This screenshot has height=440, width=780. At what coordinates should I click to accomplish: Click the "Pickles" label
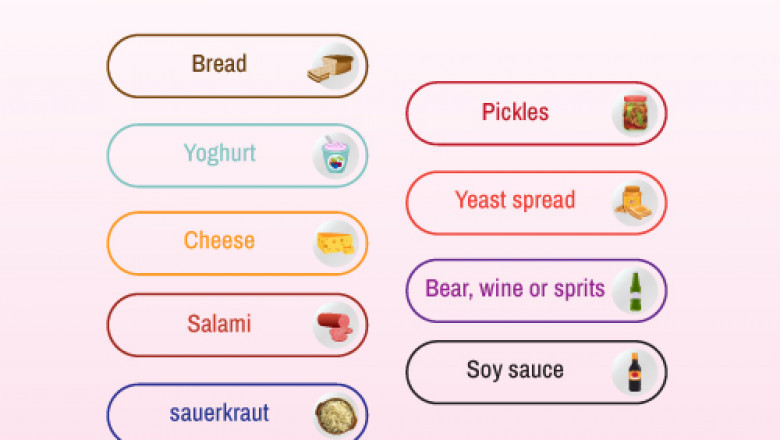click(515, 112)
